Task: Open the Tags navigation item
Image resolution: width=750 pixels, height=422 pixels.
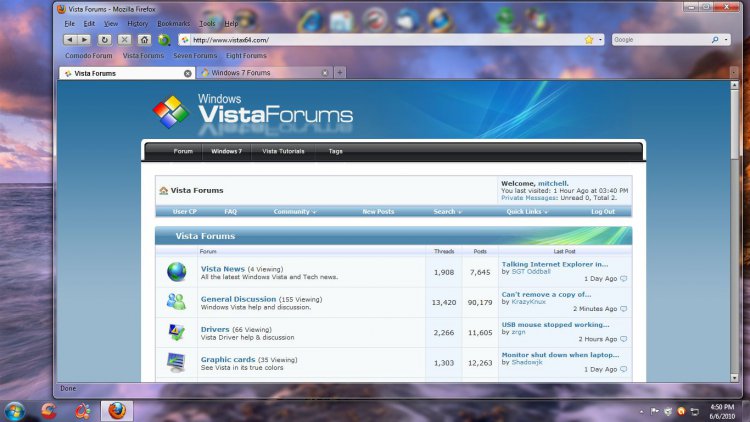Action: pyautogui.click(x=335, y=151)
